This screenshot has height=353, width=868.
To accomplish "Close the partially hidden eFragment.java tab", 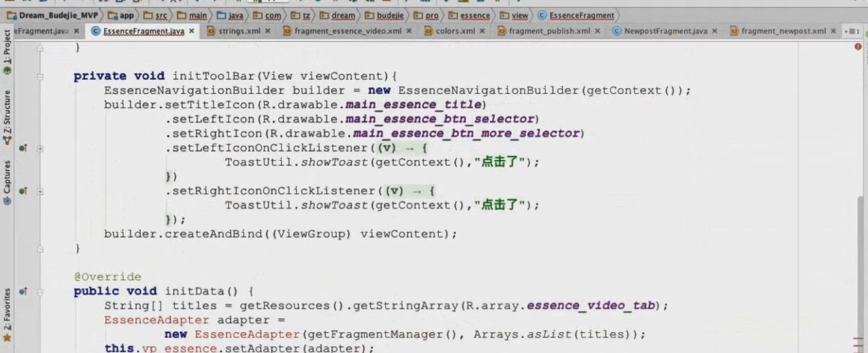I will click(x=76, y=31).
